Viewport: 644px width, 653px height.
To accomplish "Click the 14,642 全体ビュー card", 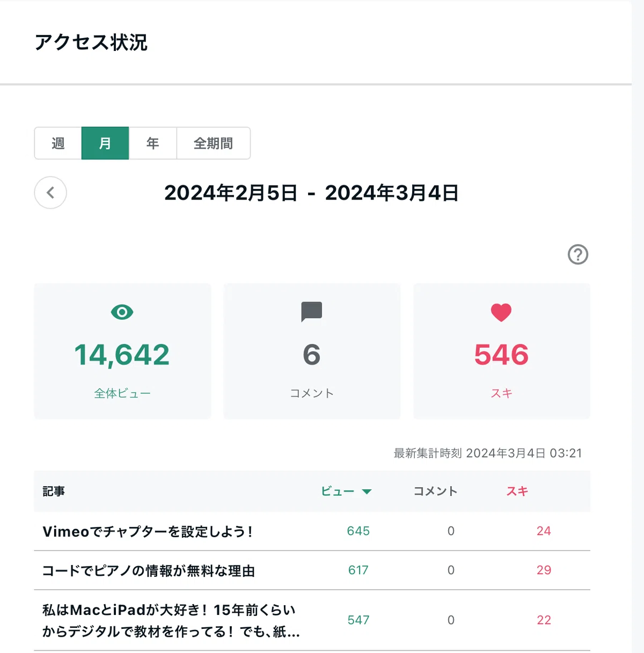I will click(x=122, y=351).
